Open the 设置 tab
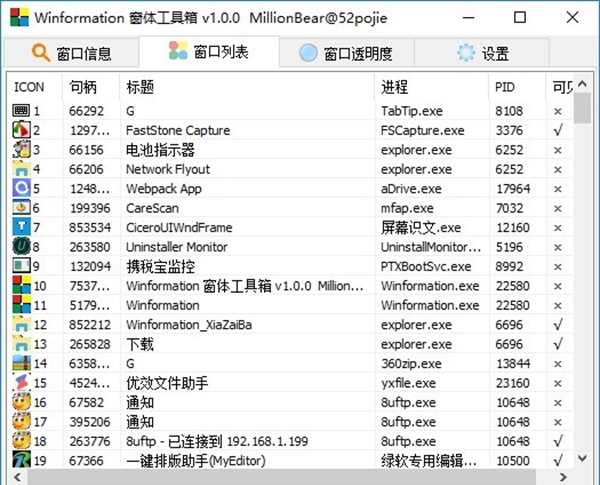Screen dimensions: 600x485 click(x=482, y=53)
